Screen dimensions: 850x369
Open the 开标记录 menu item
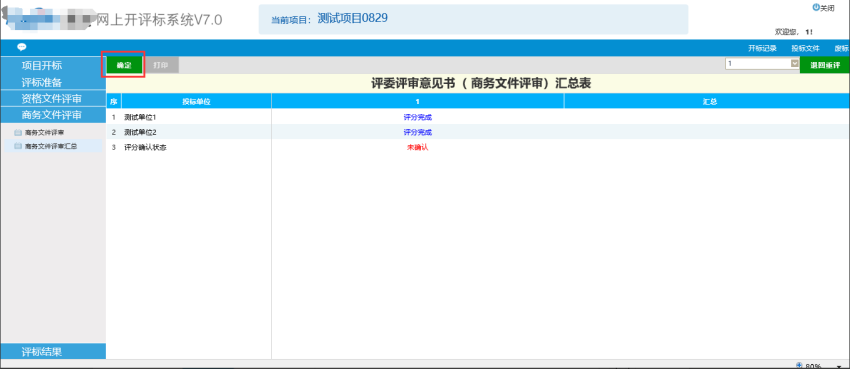point(762,48)
